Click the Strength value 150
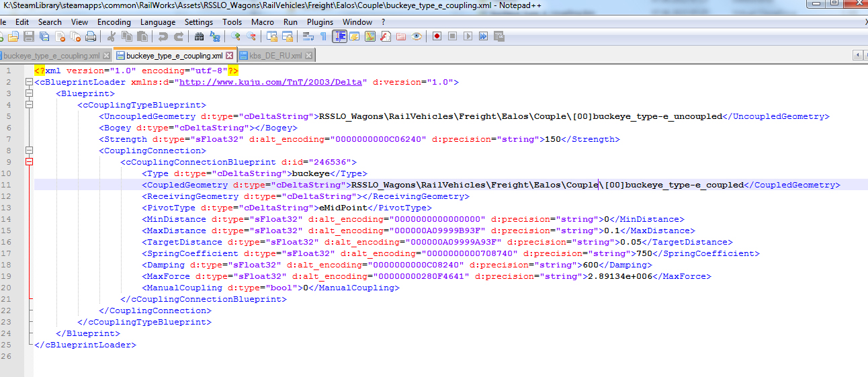Screen dimensions: 868x377 pyautogui.click(x=552, y=139)
